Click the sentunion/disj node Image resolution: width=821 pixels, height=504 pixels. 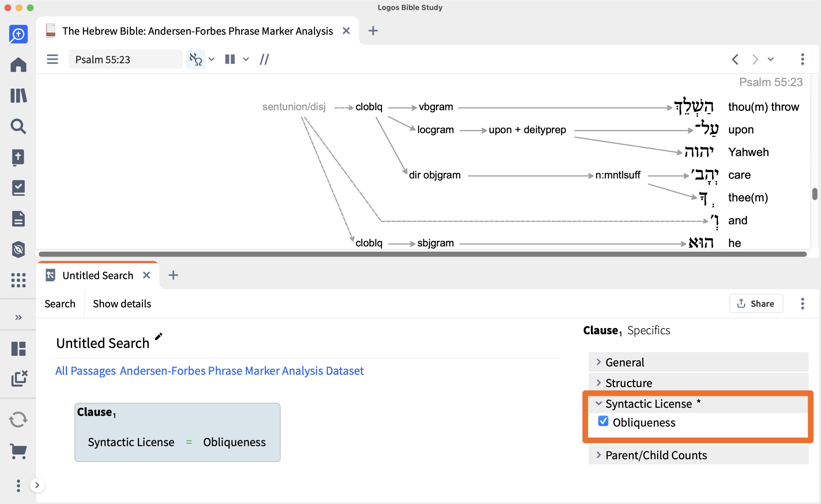tap(294, 107)
